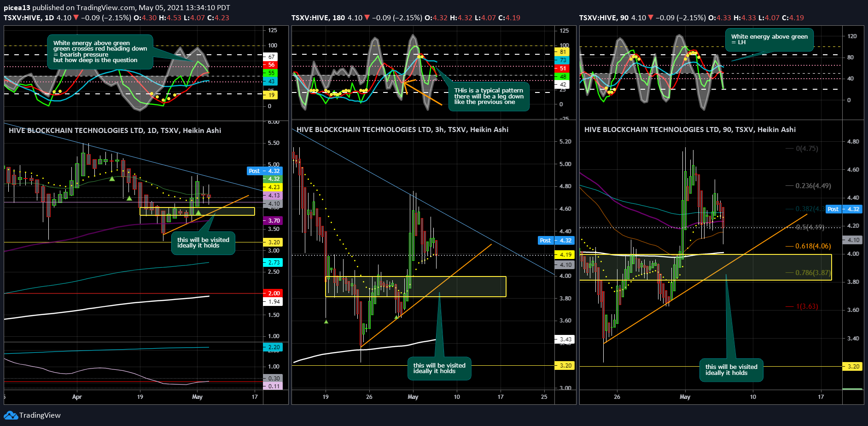Click the orange 0.618(4.06) Fibonacci label
The height and width of the screenshot is (426, 868).
click(x=813, y=246)
